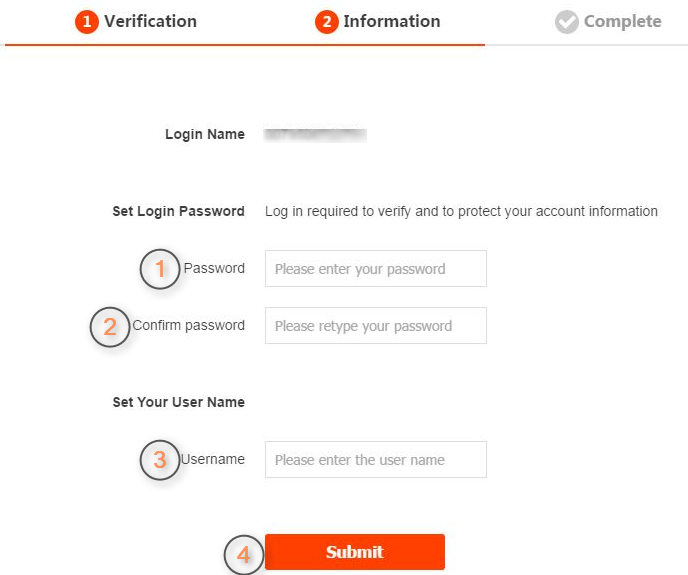Viewport: 688px width, 575px height.
Task: Click the Complete step checkmark icon
Action: click(567, 22)
